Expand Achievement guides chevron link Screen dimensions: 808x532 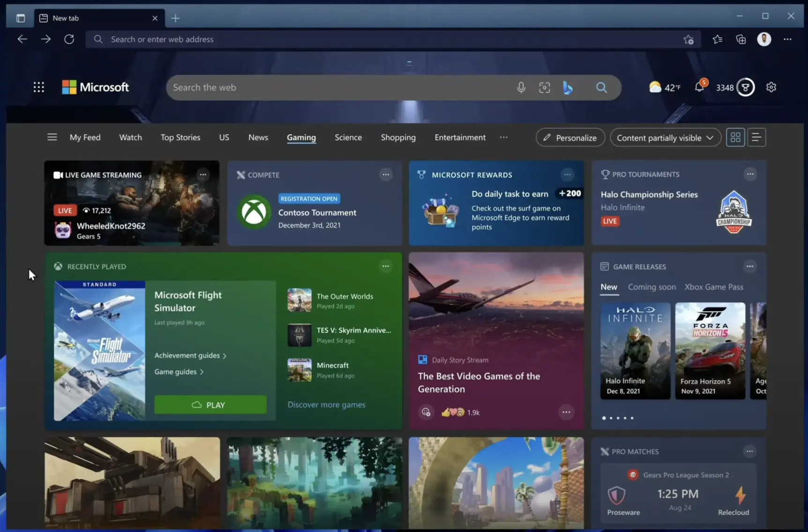coord(190,355)
